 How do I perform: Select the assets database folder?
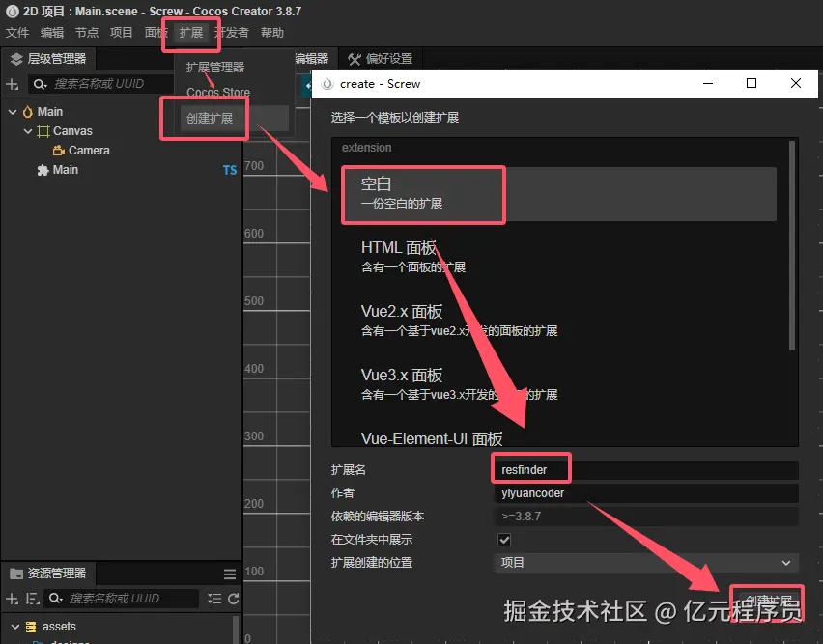[59, 627]
